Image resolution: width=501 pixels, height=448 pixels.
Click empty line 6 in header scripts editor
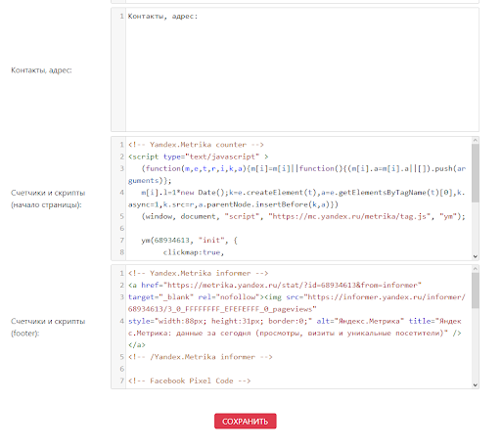click(298, 228)
